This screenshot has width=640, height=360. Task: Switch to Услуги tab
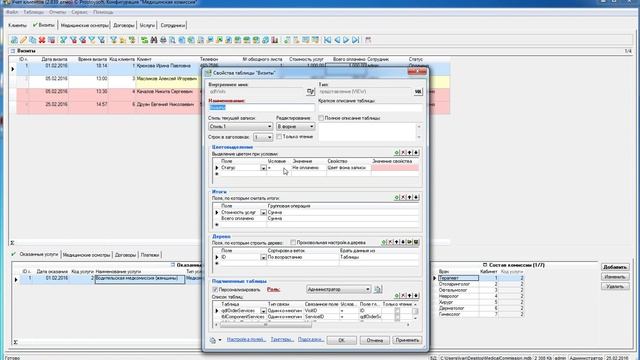pos(147,25)
